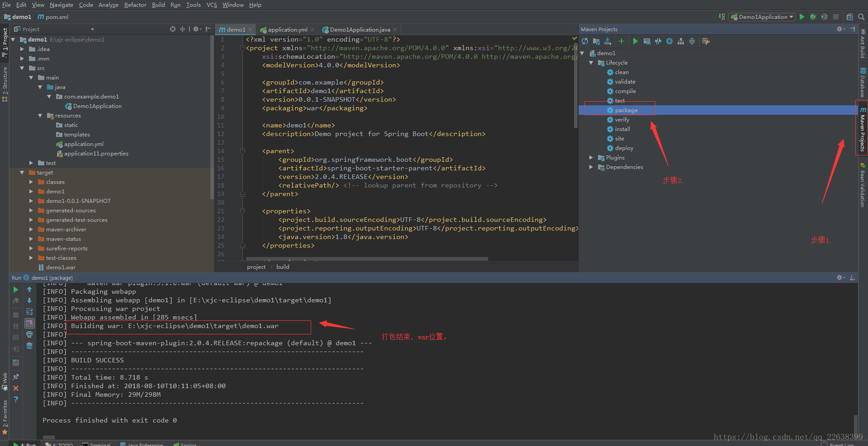Open the Demo1Application run configuration dropdown
Screen dimensions: 868x446
(x=763, y=17)
